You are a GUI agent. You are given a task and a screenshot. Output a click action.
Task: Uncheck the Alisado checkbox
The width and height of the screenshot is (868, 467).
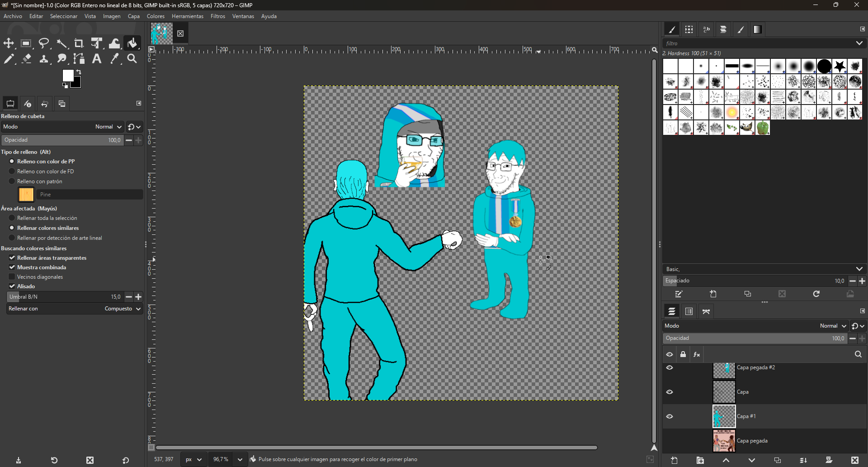(12, 286)
